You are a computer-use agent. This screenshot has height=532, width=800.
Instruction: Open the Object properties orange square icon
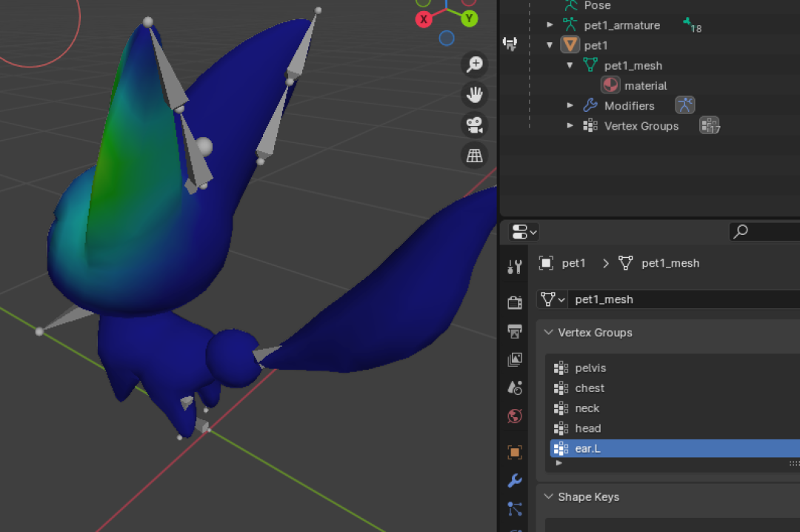click(x=515, y=452)
